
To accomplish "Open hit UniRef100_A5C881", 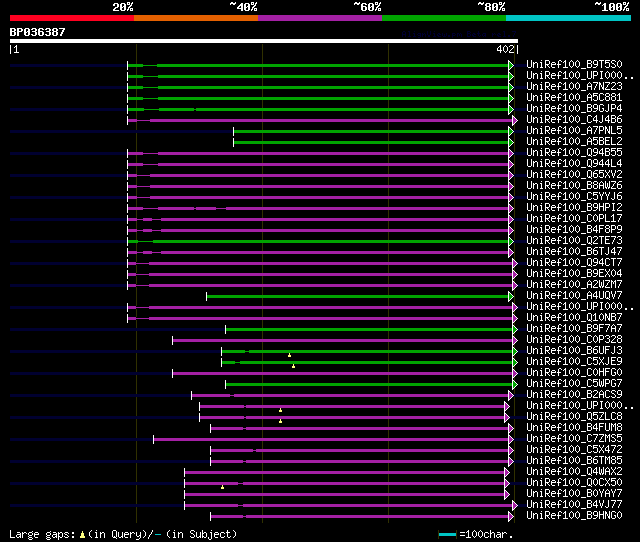I will 574,98.
